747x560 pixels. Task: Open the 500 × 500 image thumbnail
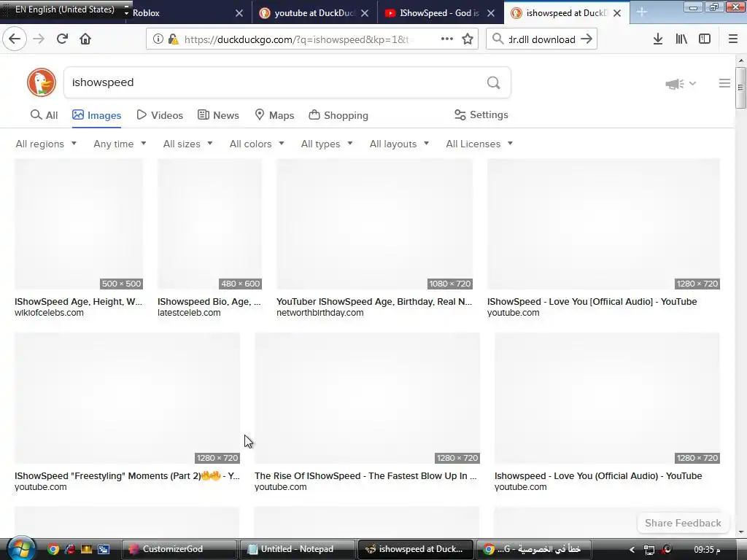point(79,225)
